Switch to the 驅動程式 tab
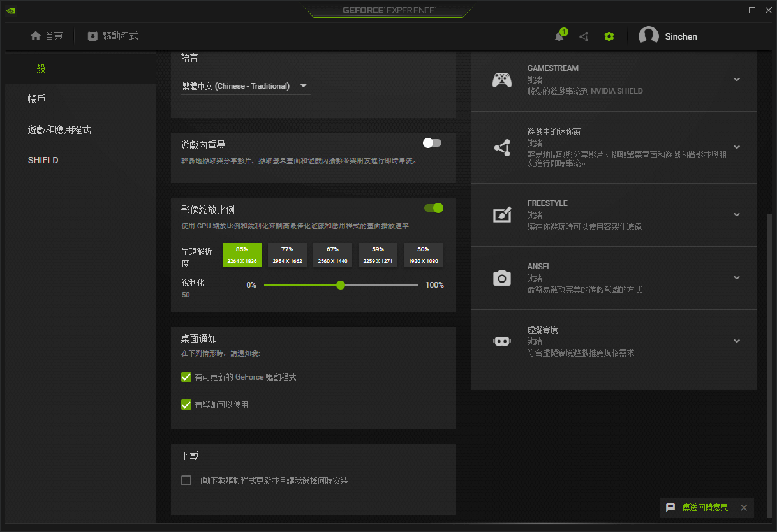 [x=112, y=36]
